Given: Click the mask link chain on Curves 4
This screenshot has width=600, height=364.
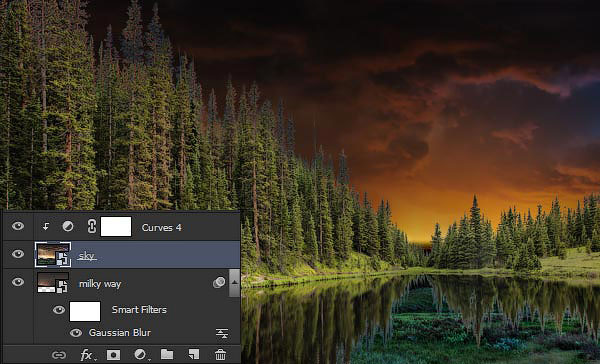Looking at the screenshot, I should (x=92, y=227).
